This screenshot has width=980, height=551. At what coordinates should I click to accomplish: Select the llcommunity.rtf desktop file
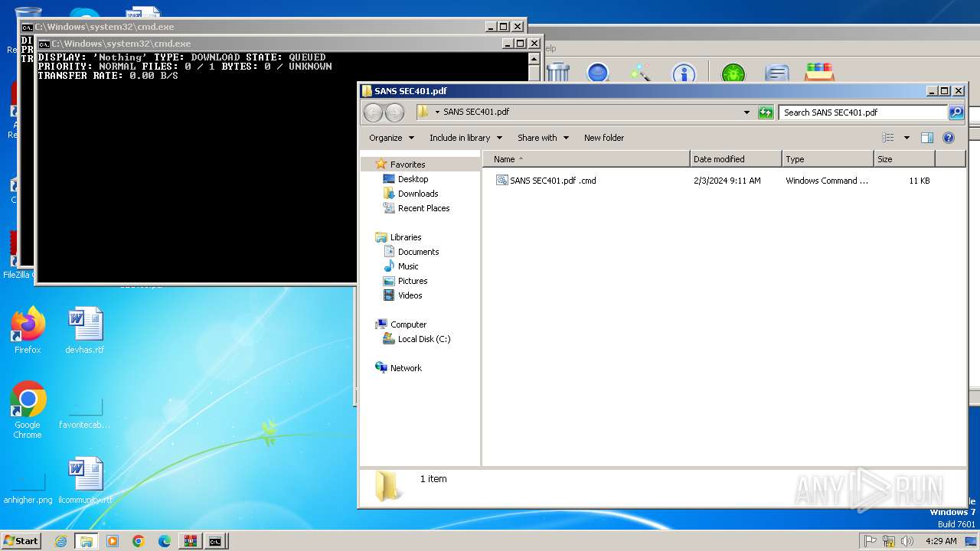pyautogui.click(x=85, y=481)
